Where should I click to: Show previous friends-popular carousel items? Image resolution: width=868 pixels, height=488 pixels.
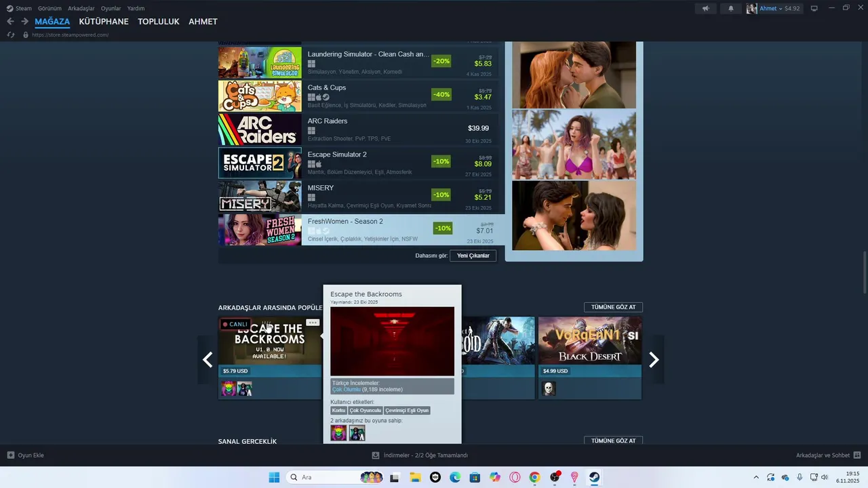point(208,359)
